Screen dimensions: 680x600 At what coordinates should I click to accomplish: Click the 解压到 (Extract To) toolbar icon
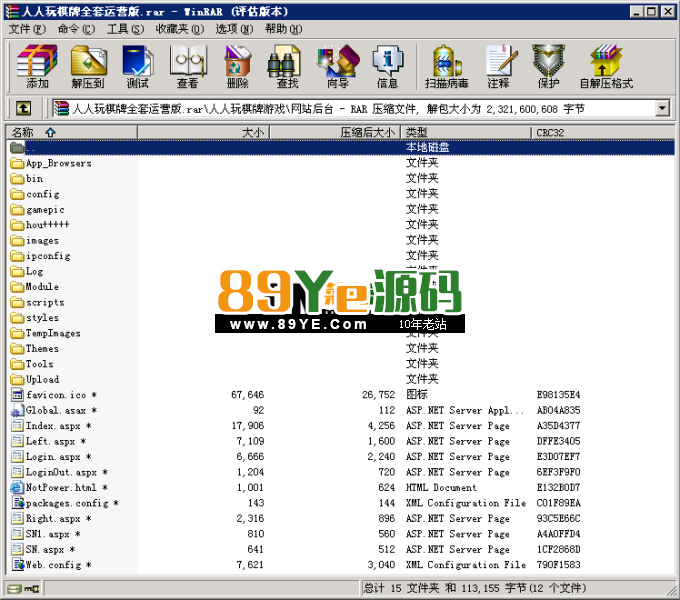click(88, 66)
